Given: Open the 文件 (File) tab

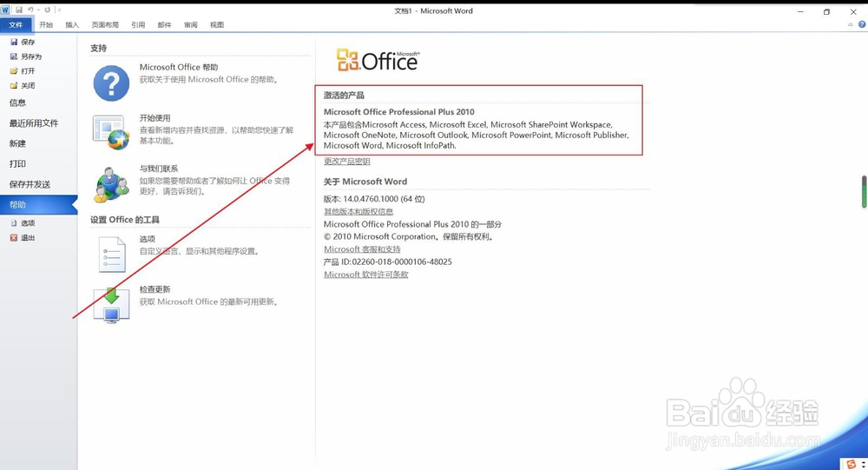Looking at the screenshot, I should (16, 25).
